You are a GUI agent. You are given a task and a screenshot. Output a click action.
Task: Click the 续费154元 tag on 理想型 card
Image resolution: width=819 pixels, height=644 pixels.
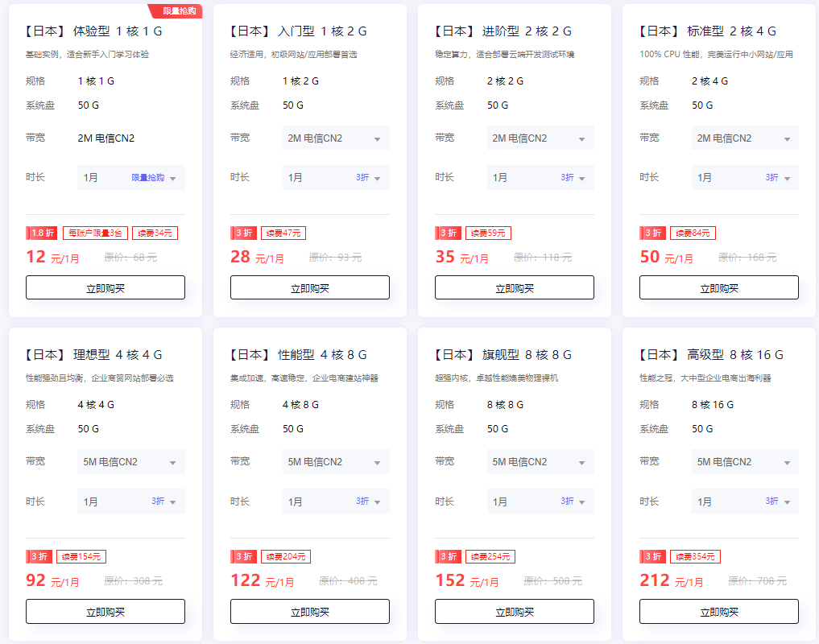81,557
